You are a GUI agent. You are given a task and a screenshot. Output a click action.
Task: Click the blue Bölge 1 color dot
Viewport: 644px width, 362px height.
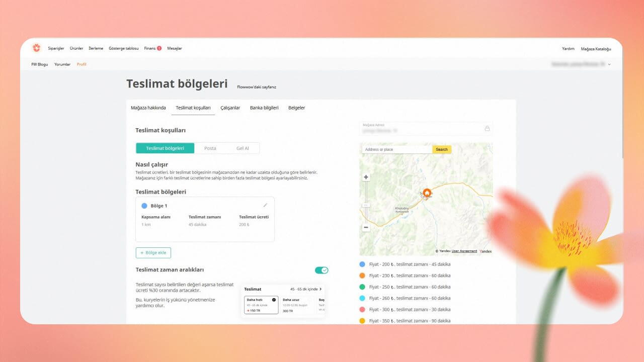(144, 206)
